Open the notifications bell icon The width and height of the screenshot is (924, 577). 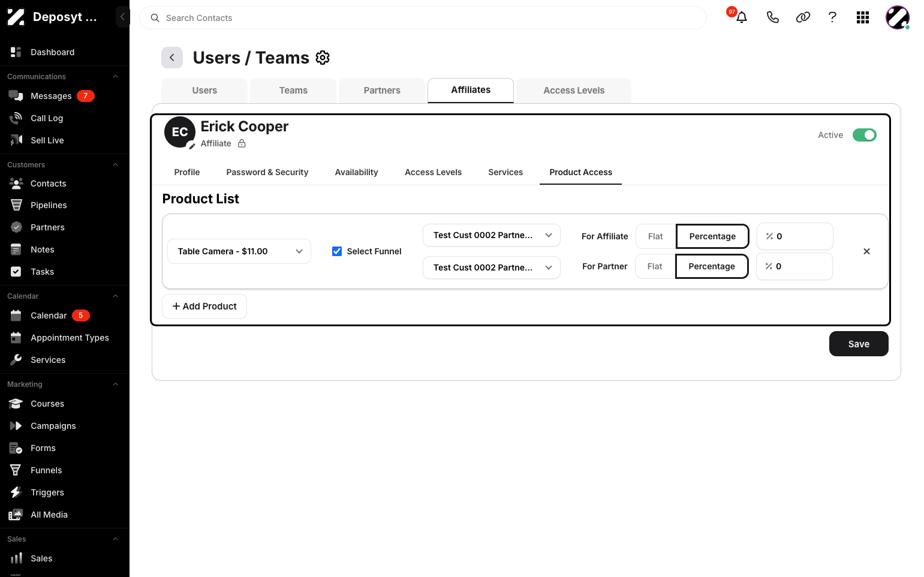tap(742, 17)
